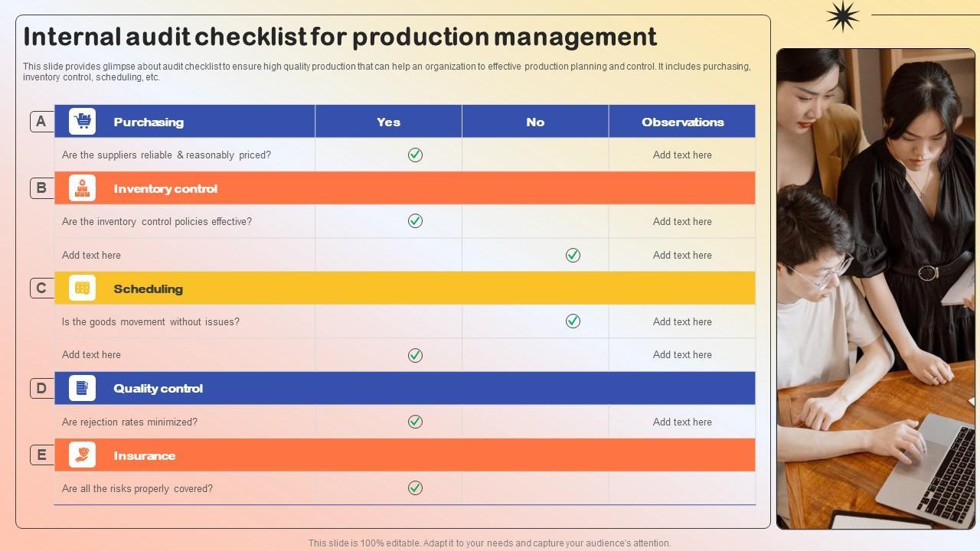Screen dimensions: 980x551
Task: Click the Insurance hand-shield icon
Action: point(82,455)
